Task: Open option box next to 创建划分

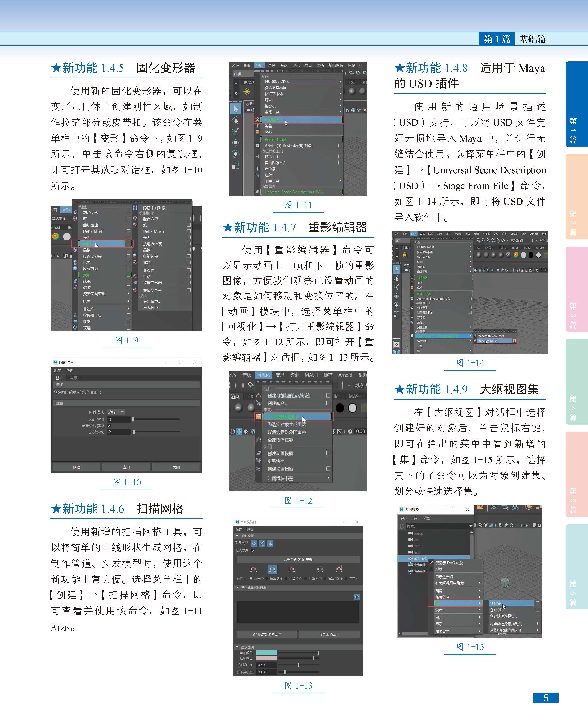Action: tap(538, 610)
